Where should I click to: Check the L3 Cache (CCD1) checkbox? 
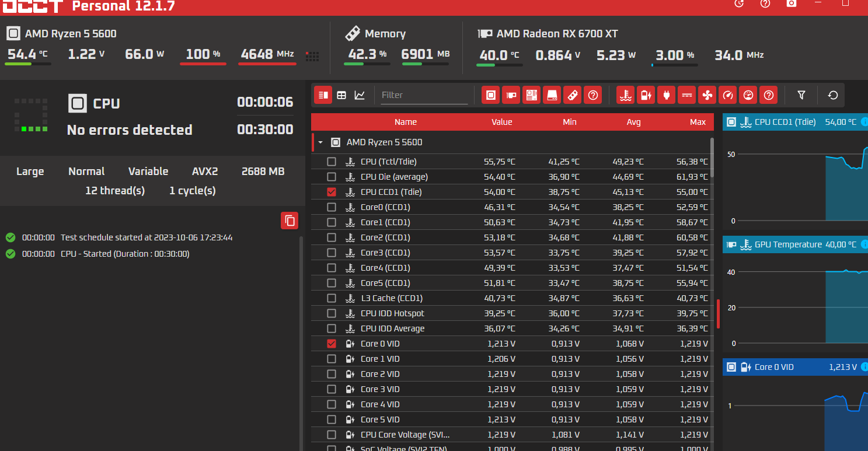pyautogui.click(x=332, y=298)
